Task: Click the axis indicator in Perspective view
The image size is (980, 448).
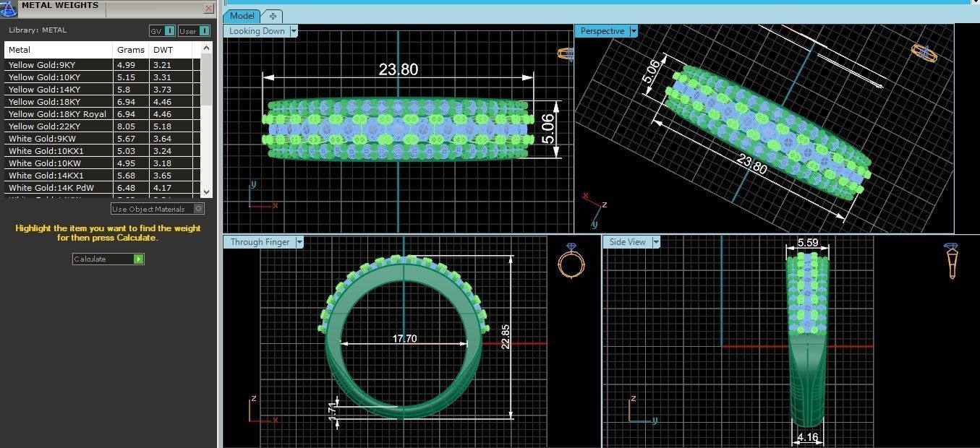Action: coord(595,210)
